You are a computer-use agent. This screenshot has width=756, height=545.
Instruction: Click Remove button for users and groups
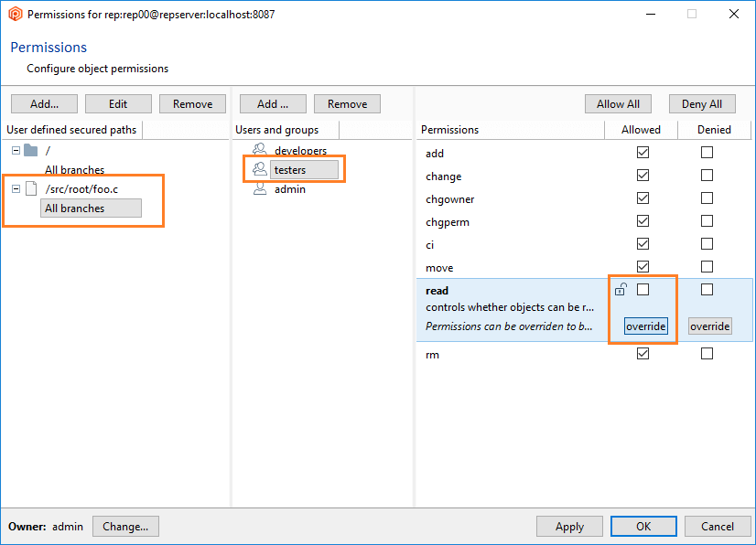tap(347, 103)
